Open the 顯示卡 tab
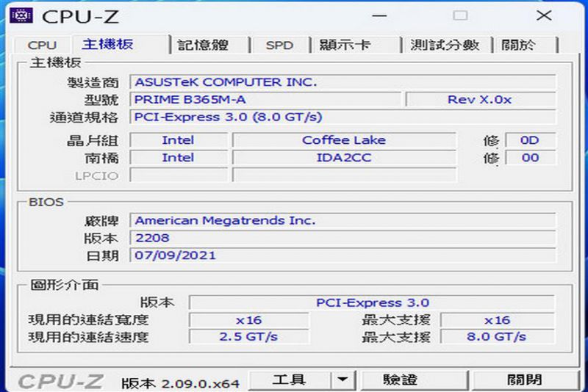 345,46
